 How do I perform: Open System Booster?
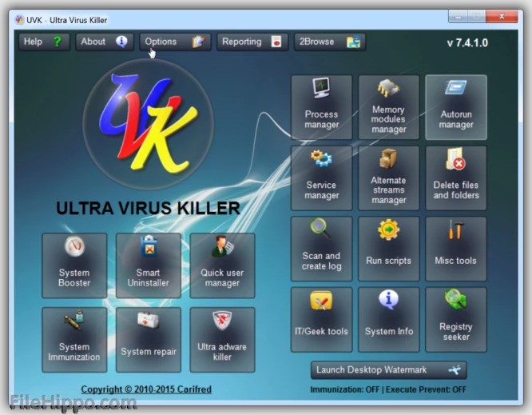[x=74, y=265]
